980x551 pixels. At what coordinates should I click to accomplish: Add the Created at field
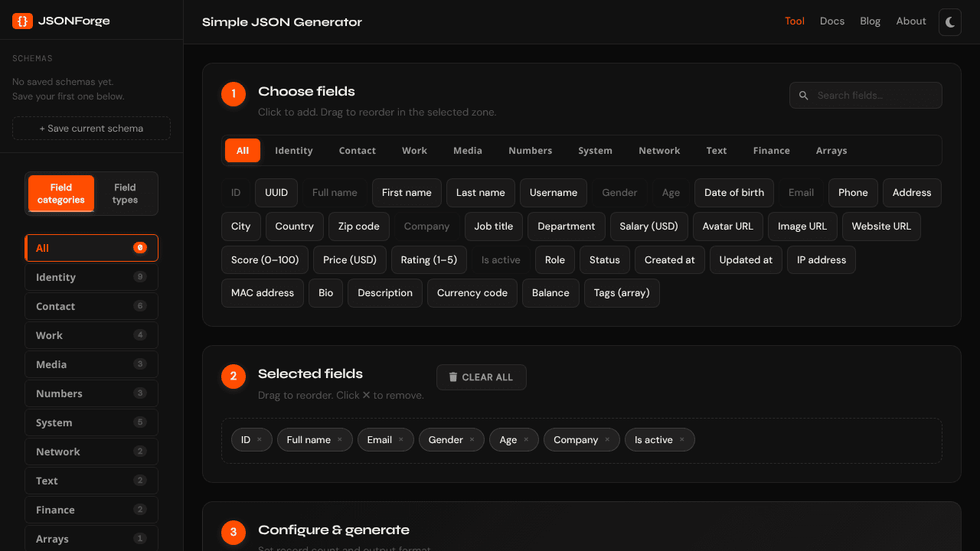click(670, 260)
